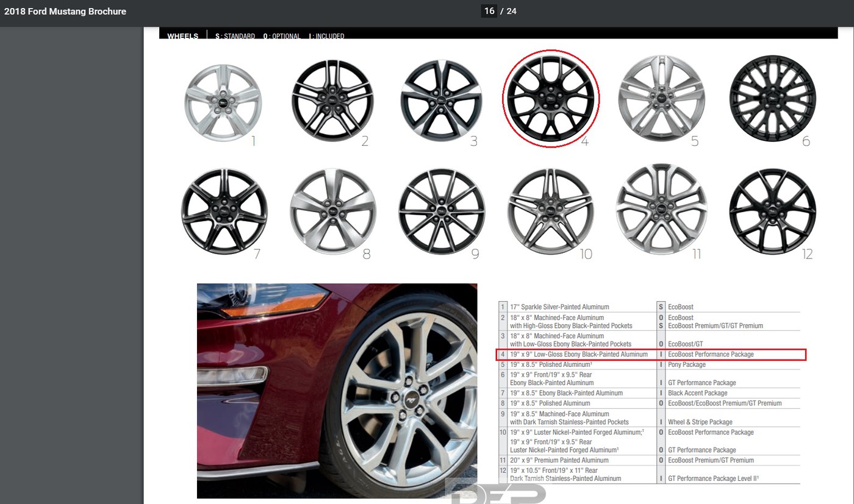The height and width of the screenshot is (504, 854).
Task: Click wheel image number 10
Action: click(x=551, y=211)
